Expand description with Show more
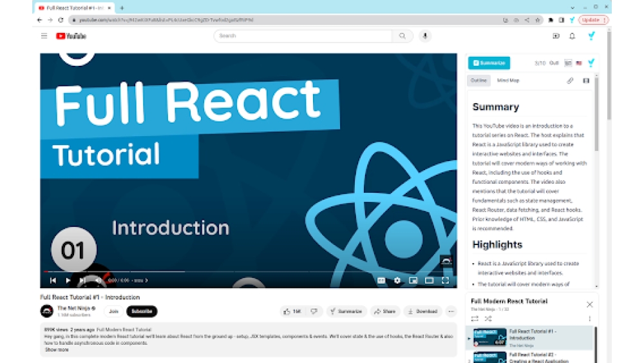The width and height of the screenshot is (644, 363). pos(57,350)
